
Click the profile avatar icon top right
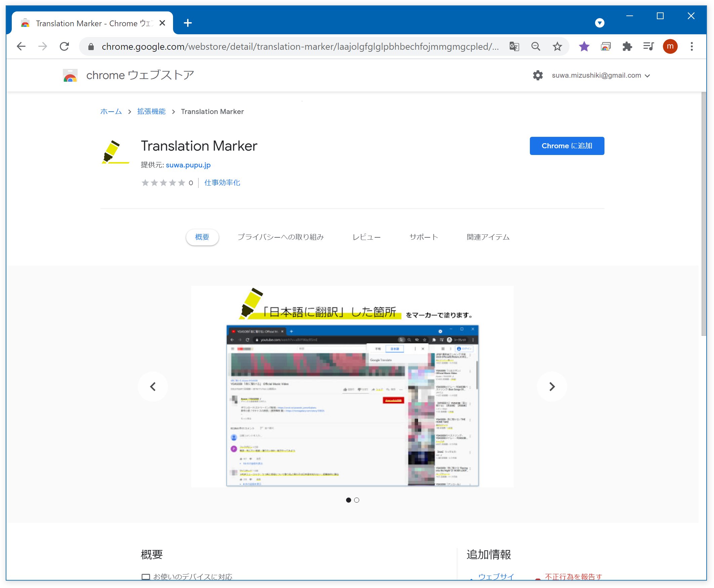pyautogui.click(x=671, y=46)
